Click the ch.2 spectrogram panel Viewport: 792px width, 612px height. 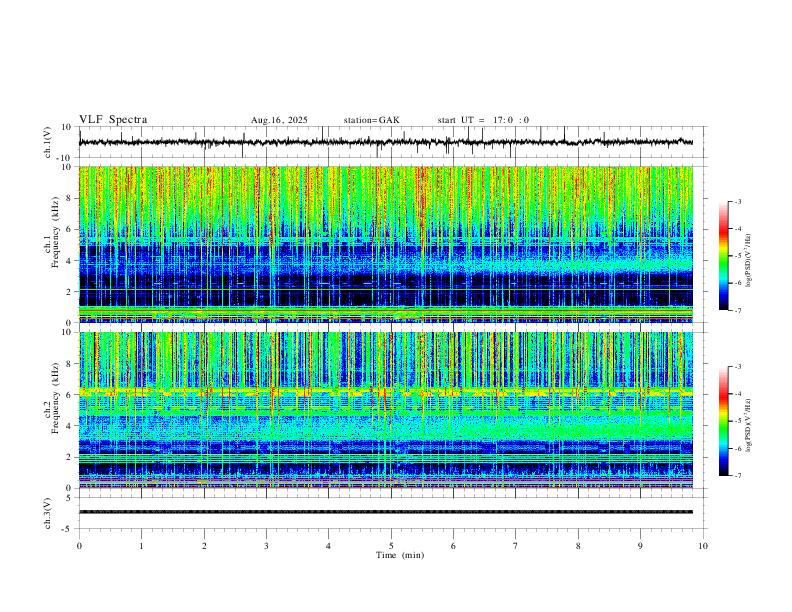click(x=386, y=410)
